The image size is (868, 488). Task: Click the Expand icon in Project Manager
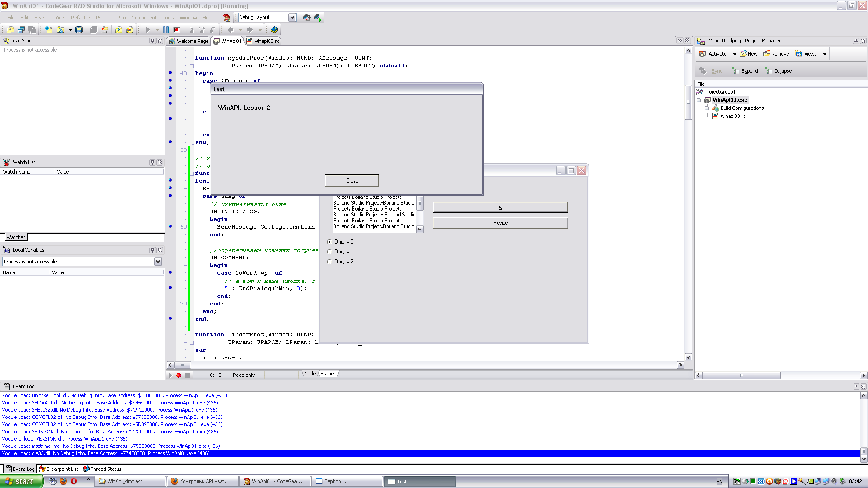[736, 71]
